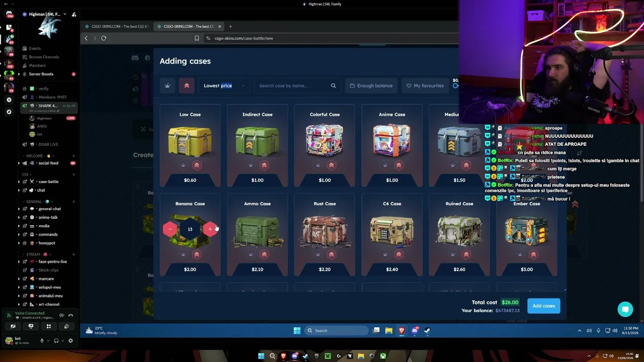Add a server with Discord plus button
This screenshot has width=644, height=362.
tap(9, 100)
